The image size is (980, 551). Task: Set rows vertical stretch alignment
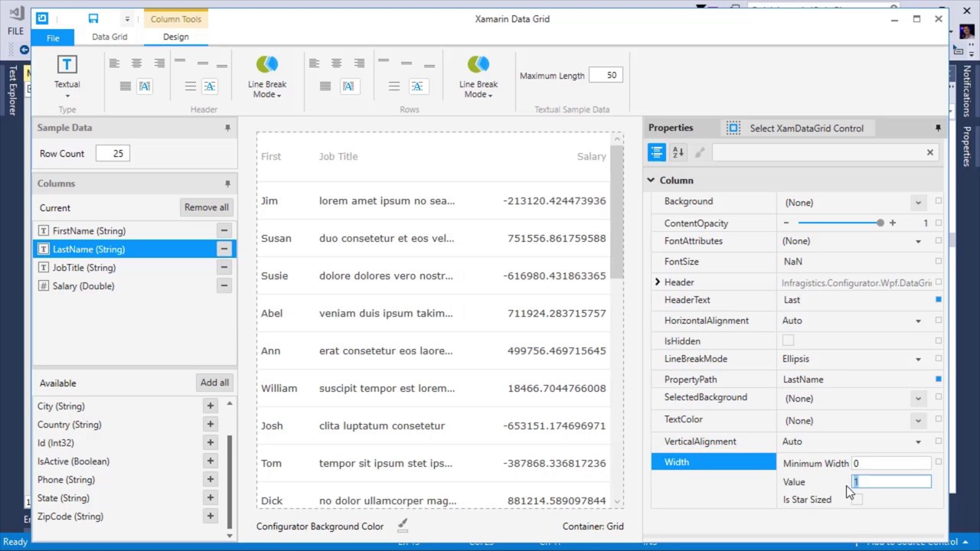394,86
